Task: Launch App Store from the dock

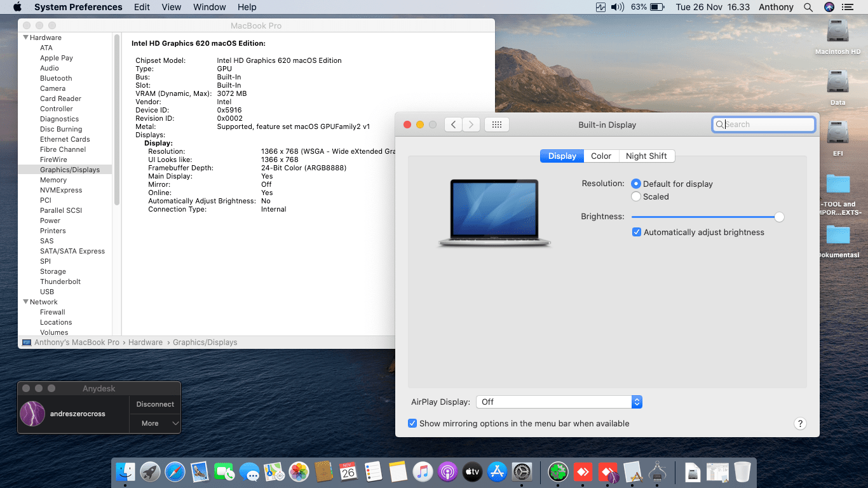Action: (497, 471)
